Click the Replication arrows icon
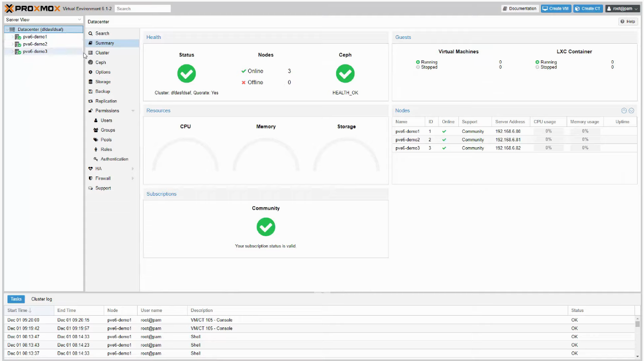This screenshot has height=361, width=644. 91,101
